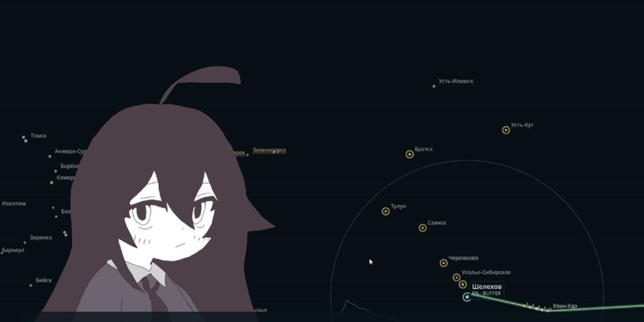Select the Усолье-Сибирское ringed node marker

(x=457, y=278)
